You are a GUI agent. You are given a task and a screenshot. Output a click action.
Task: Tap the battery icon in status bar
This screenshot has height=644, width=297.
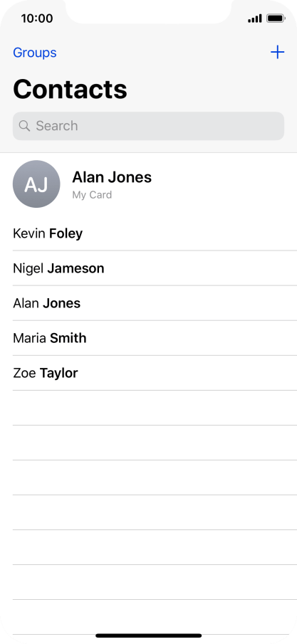point(276,19)
